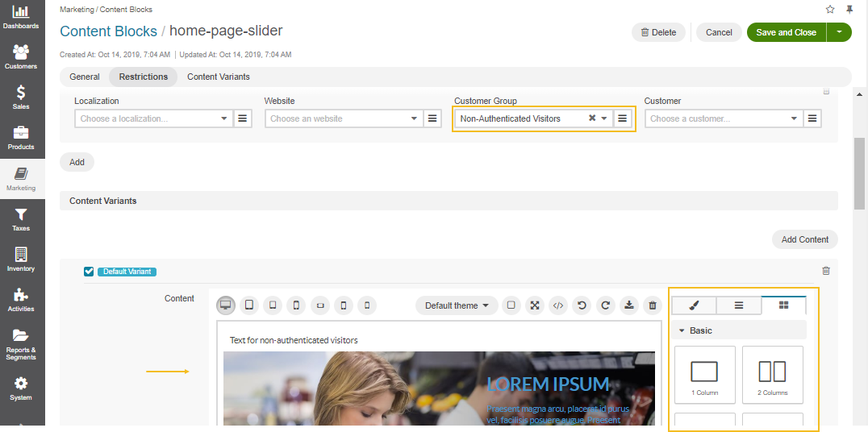Open the Website dropdown
Screen dimensions: 868x432
click(x=344, y=118)
